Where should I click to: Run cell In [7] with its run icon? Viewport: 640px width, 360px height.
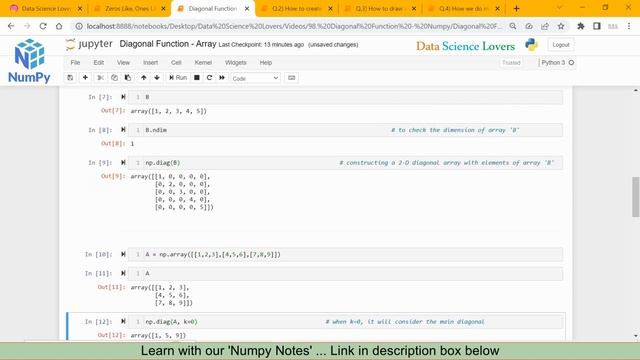tap(123, 97)
